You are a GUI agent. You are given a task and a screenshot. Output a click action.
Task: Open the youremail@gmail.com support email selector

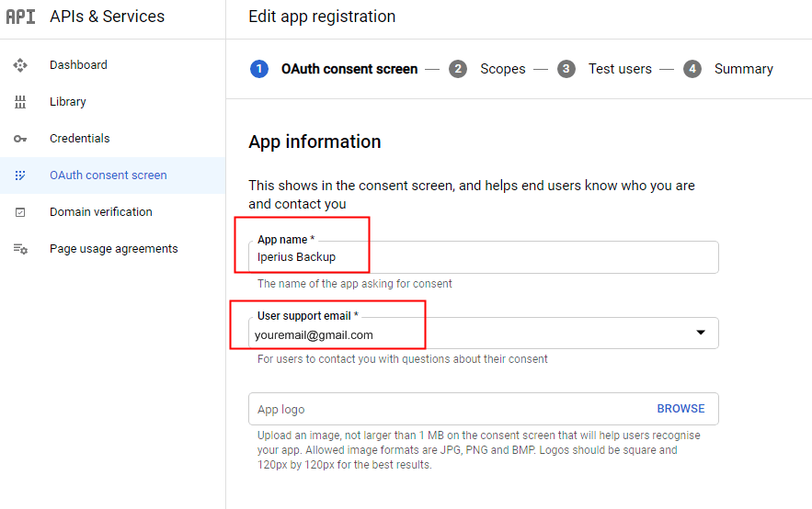pyautogui.click(x=483, y=334)
